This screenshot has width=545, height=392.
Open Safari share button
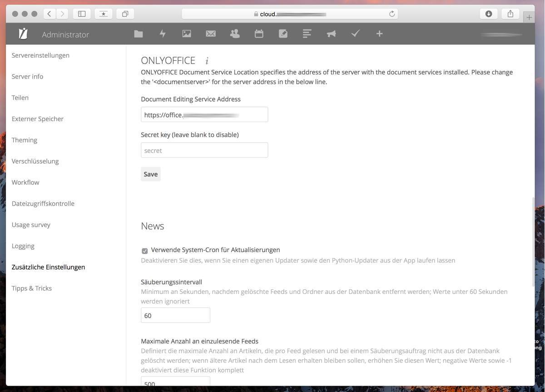click(510, 14)
